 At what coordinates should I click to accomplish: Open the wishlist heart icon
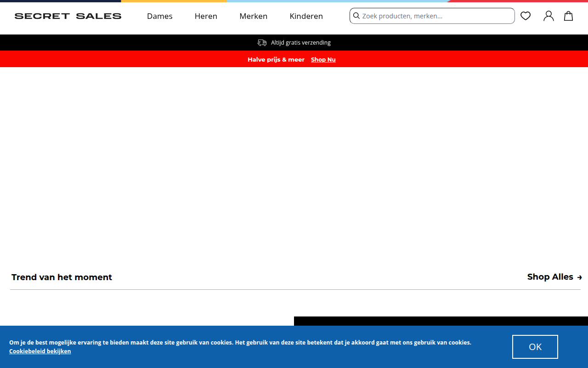(526, 16)
